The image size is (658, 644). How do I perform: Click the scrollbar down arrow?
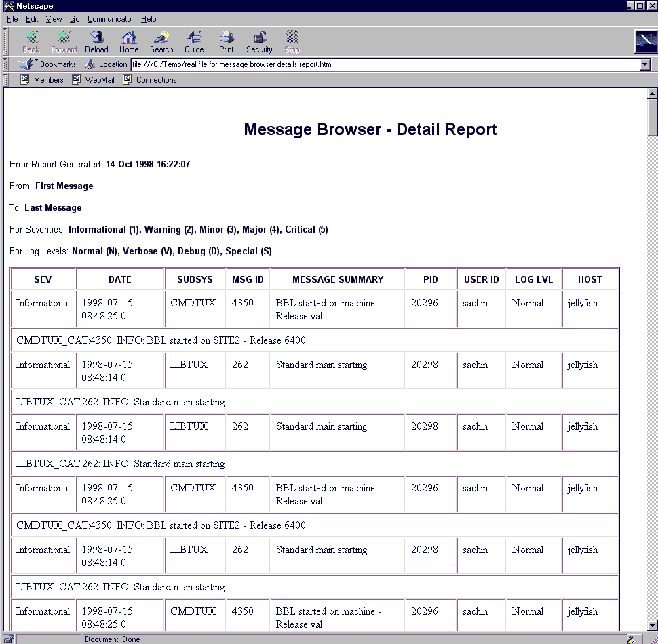tap(652, 626)
